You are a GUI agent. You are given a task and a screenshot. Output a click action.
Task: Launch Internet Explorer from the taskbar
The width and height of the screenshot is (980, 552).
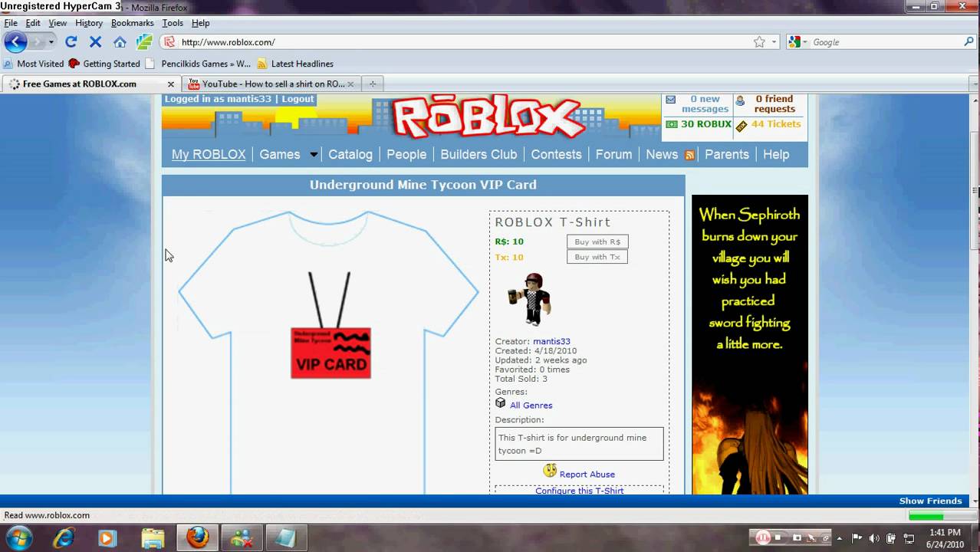click(x=64, y=538)
